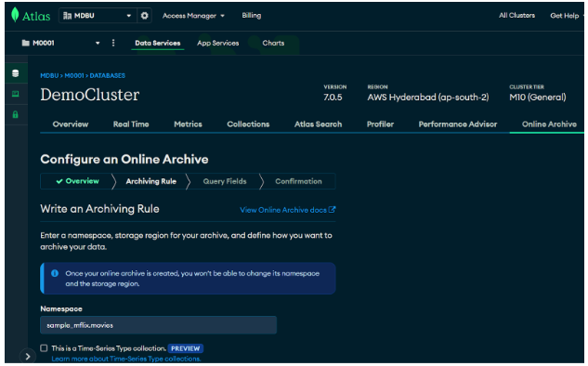
Task: Open the Real Time tab
Action: (x=131, y=124)
